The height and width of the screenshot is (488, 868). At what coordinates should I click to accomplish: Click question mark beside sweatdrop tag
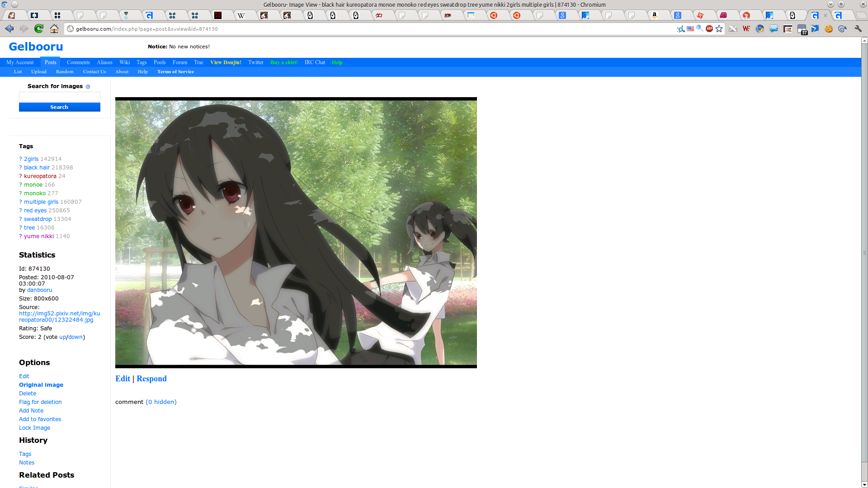coord(20,219)
